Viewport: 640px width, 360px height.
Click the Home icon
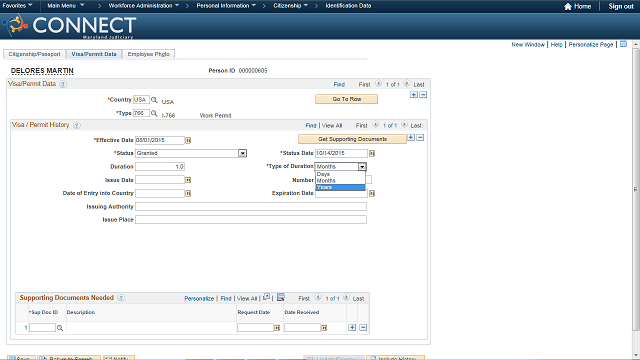568,6
